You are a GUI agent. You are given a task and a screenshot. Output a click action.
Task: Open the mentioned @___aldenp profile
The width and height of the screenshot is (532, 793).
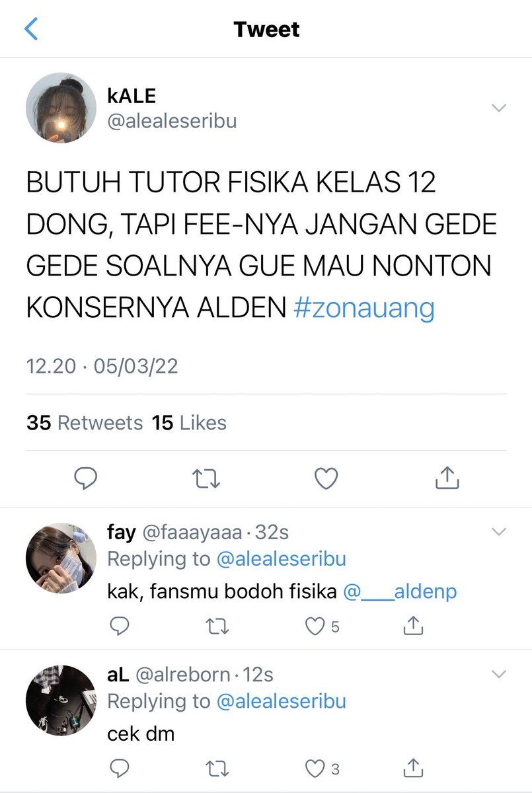(x=400, y=591)
